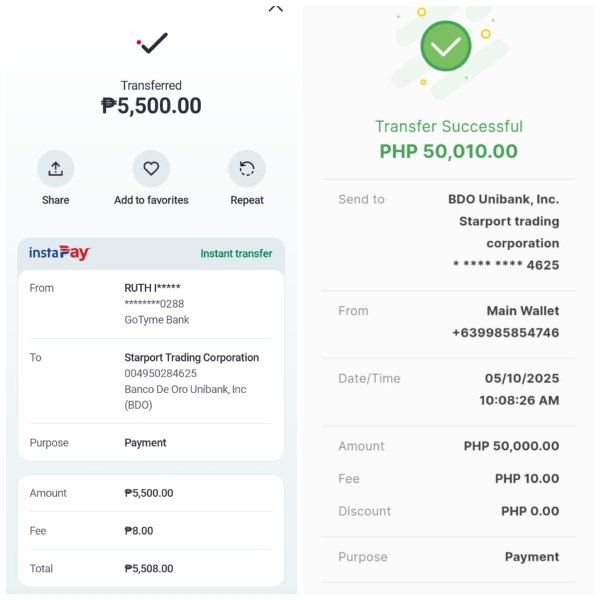The width and height of the screenshot is (600, 600).
Task: Tap the Add to favorites heart icon
Action: pyautogui.click(x=151, y=169)
